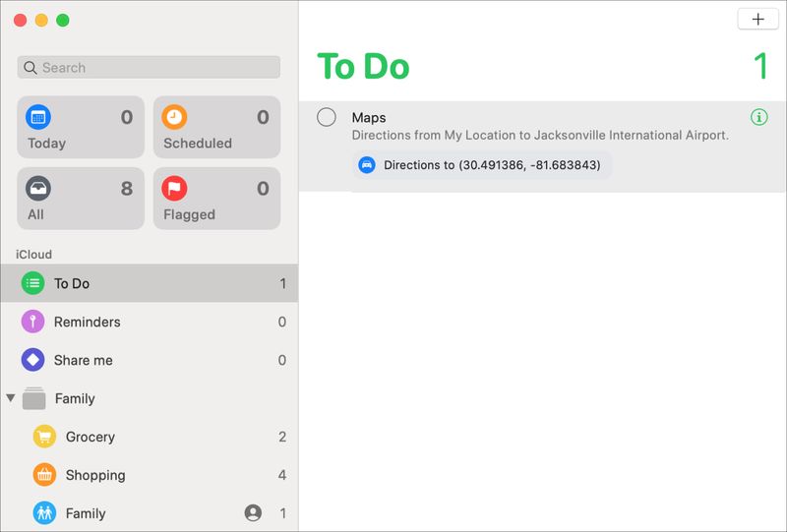Click the blue car Maps icon
Image resolution: width=787 pixels, height=532 pixels.
367,165
